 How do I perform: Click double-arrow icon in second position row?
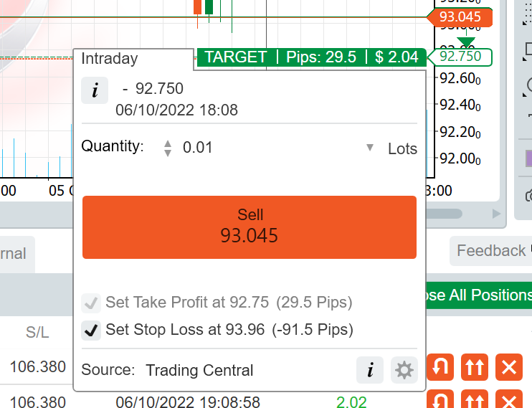pos(475,399)
